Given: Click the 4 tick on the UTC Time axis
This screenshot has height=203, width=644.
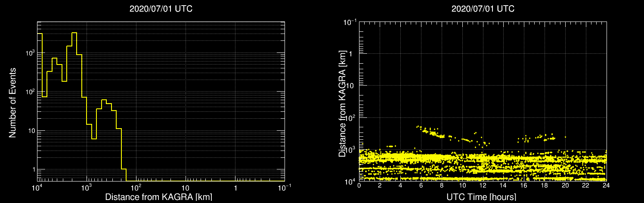Looking at the screenshot, I should [400, 185].
